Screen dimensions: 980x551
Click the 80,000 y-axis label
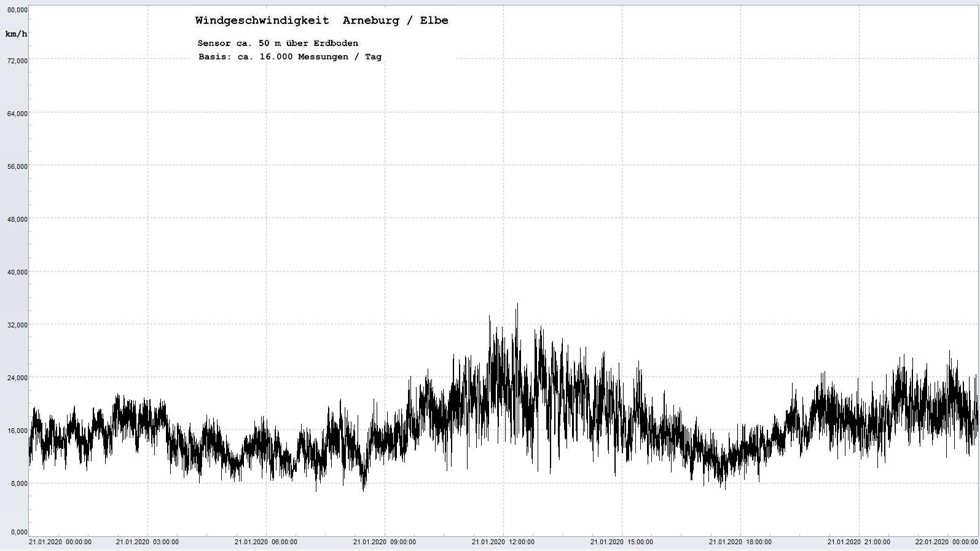tap(17, 10)
